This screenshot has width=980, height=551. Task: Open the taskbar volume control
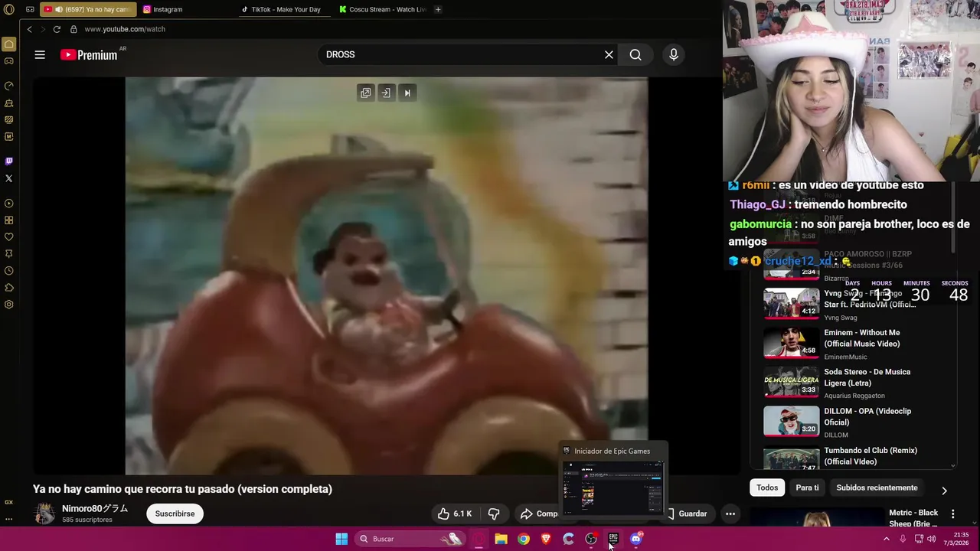tap(932, 539)
